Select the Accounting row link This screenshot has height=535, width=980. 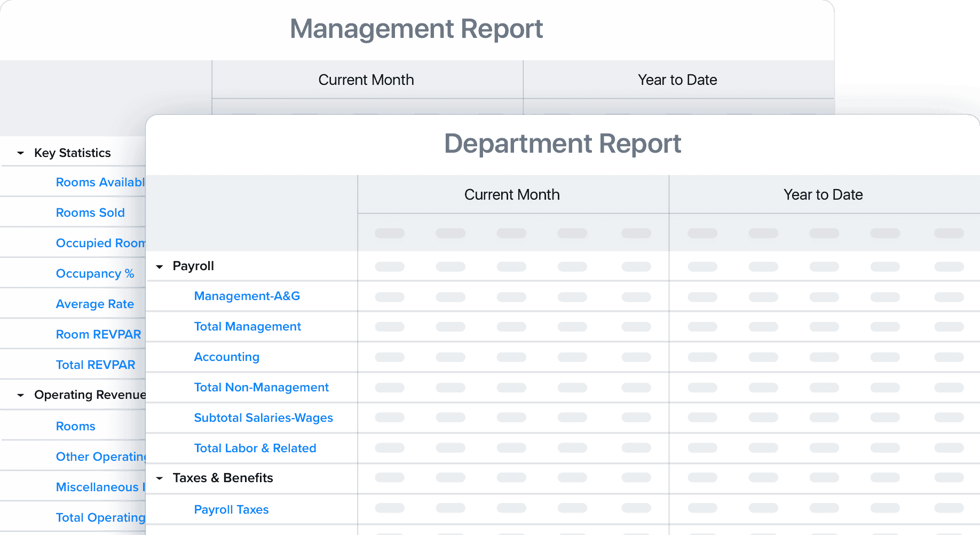227,357
